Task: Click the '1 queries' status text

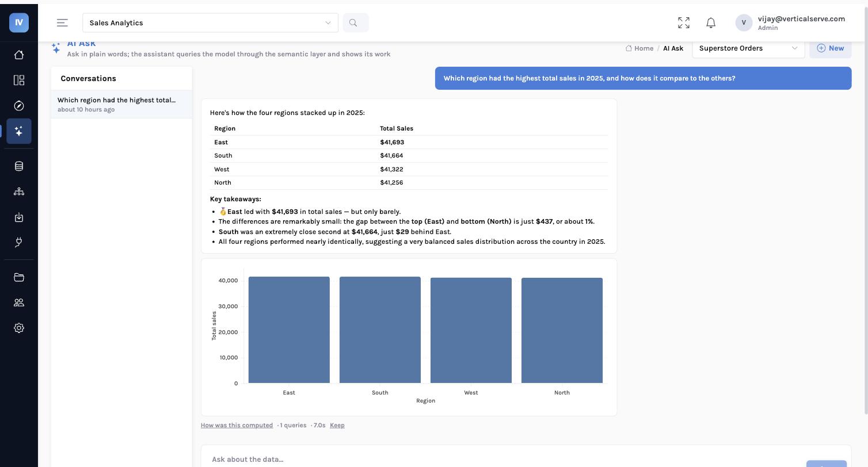Action: click(x=293, y=425)
